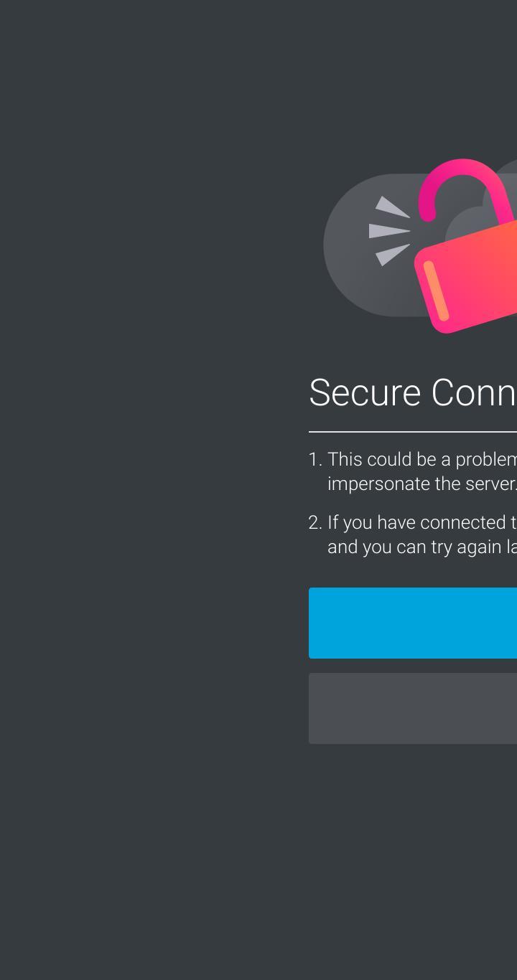Click "If you have connected" text
This screenshot has height=980, width=517.
tap(417, 522)
